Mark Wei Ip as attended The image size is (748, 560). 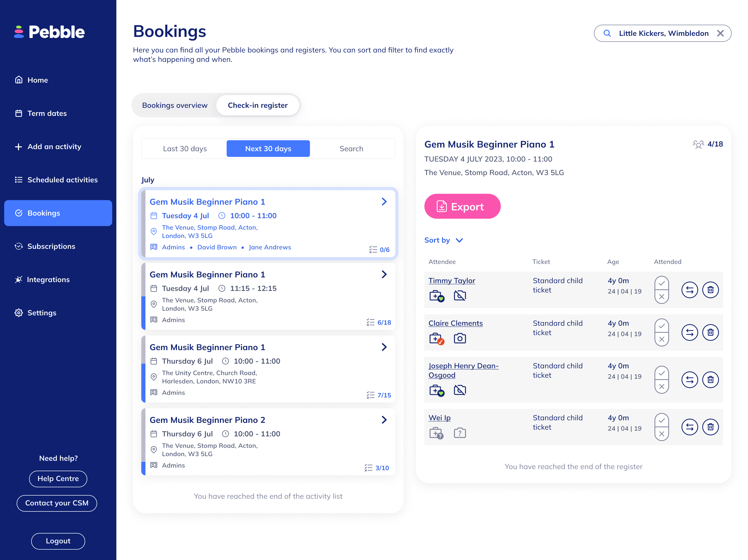click(662, 420)
